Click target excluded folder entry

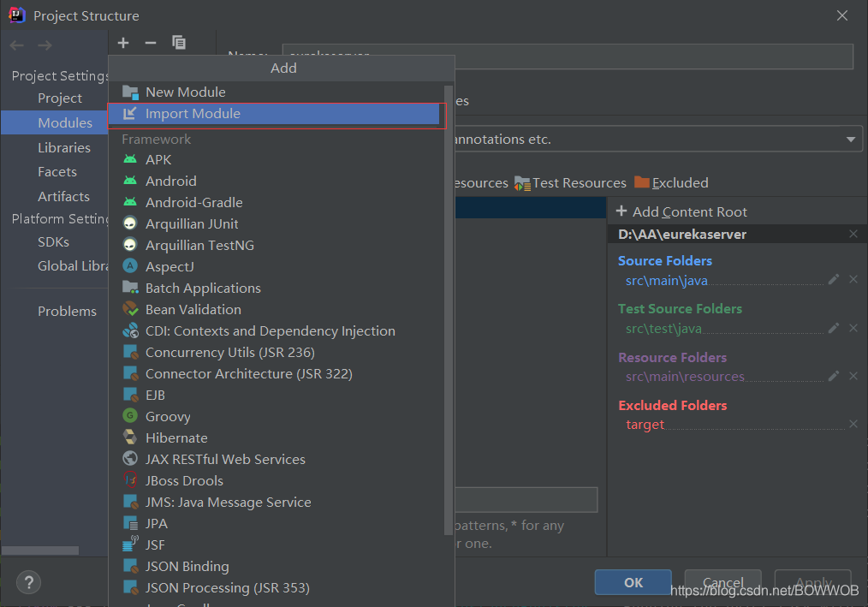[645, 425]
